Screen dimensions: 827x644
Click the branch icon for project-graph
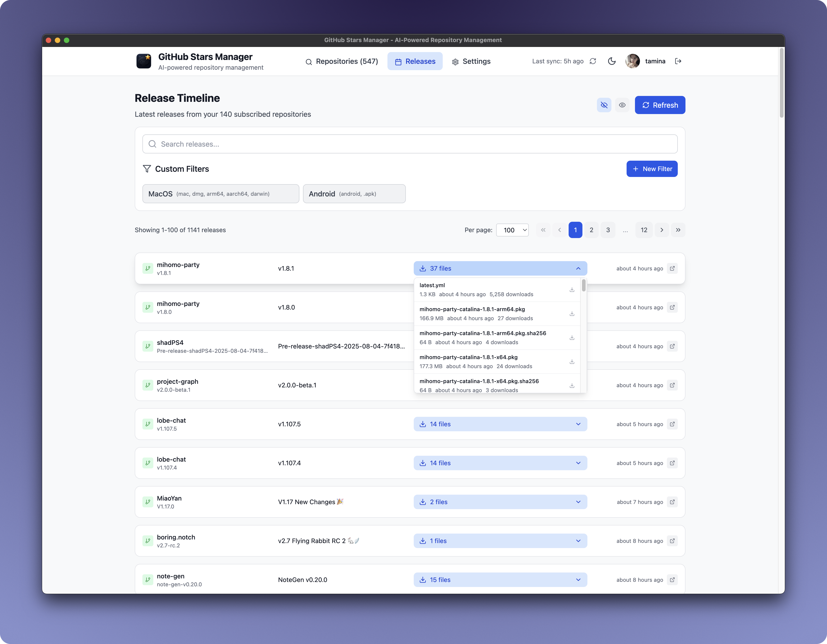pyautogui.click(x=148, y=385)
